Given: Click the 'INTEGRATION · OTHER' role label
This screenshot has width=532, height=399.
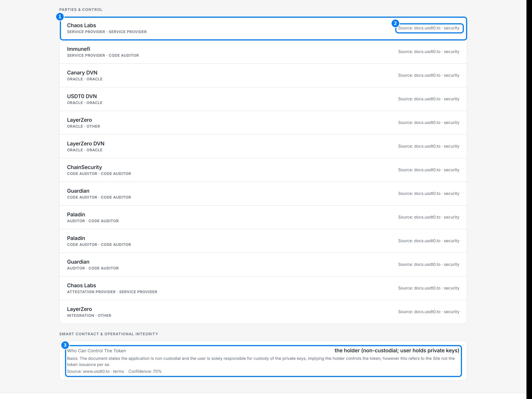Looking at the screenshot, I should [x=89, y=316].
